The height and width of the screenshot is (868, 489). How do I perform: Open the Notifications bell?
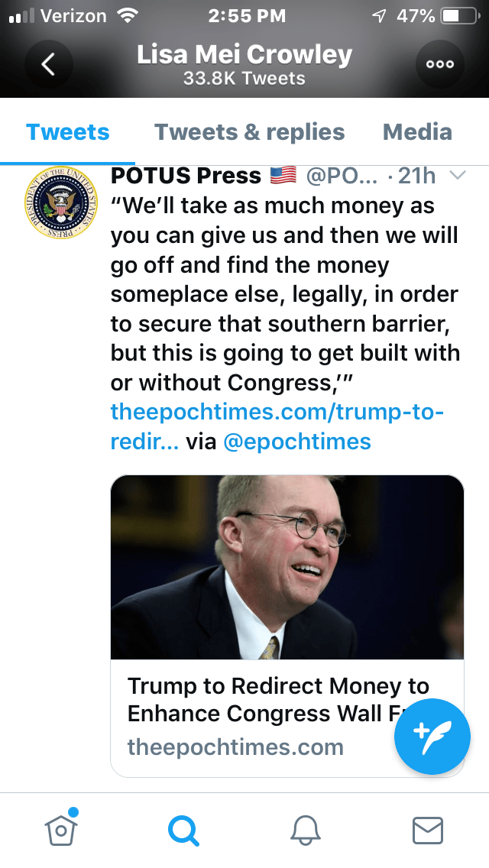(x=306, y=830)
